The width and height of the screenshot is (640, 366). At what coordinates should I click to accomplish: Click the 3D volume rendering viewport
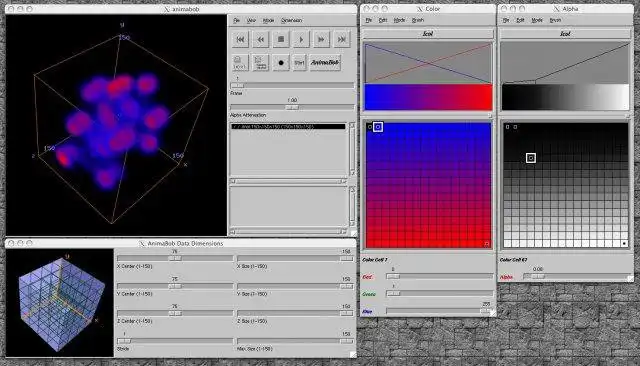pyautogui.click(x=116, y=125)
